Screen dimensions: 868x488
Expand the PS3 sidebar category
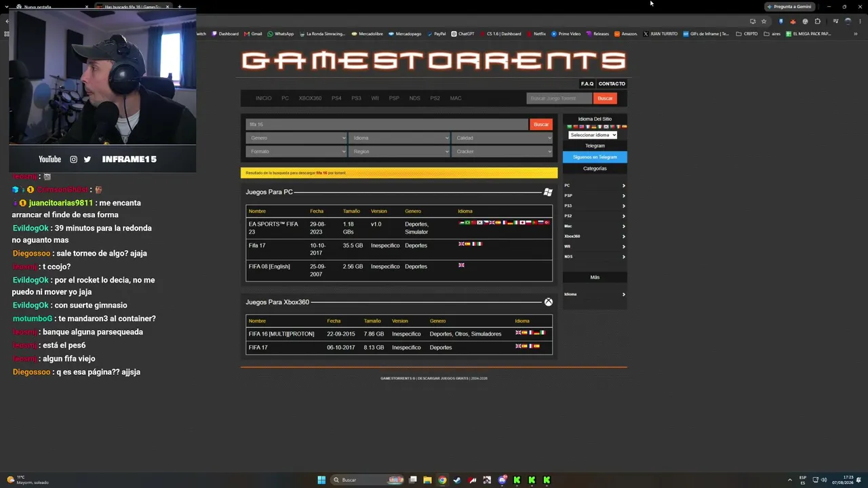pos(595,206)
